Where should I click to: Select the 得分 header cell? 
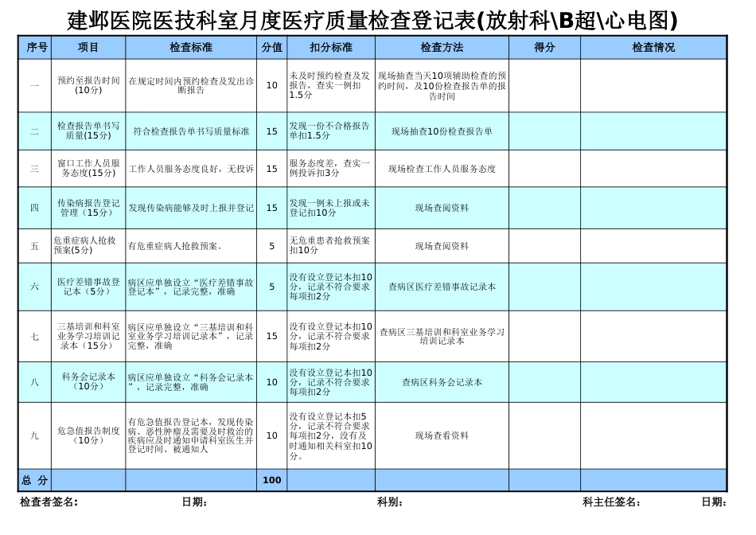[545, 47]
